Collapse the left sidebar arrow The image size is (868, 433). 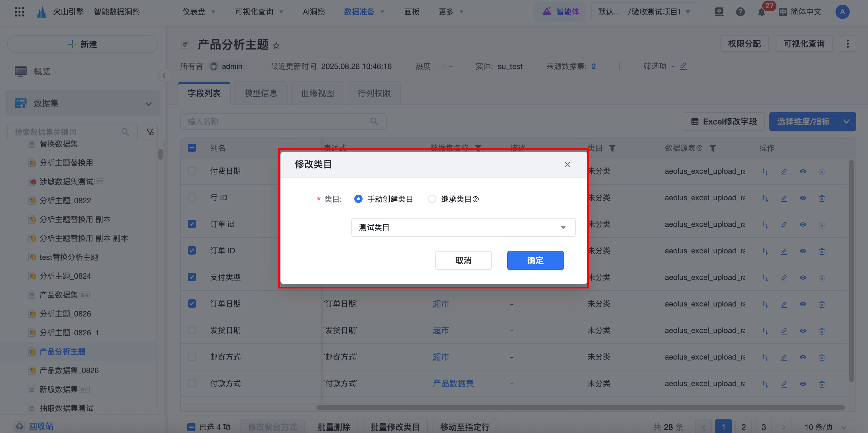click(x=164, y=76)
